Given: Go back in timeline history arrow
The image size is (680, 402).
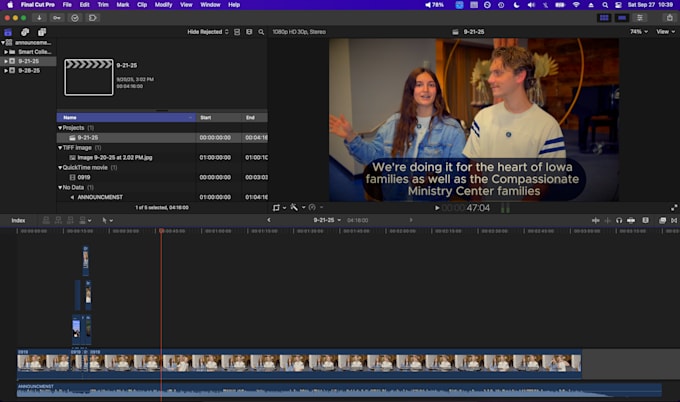Looking at the screenshot, I should (268, 220).
